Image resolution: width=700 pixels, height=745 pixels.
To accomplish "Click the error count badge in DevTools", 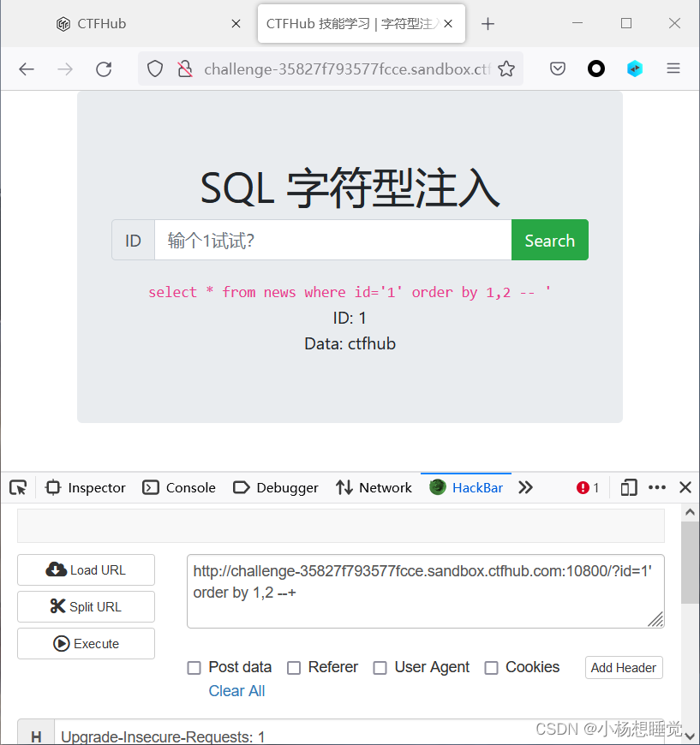I will (x=587, y=487).
